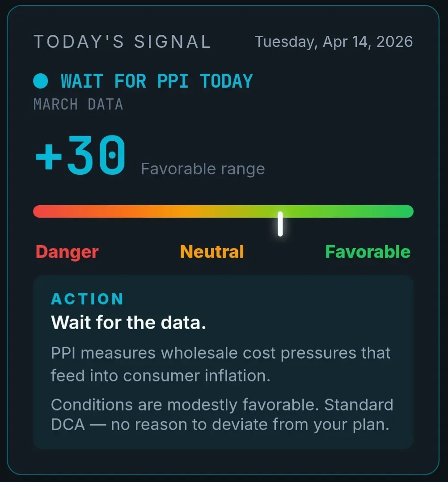Select the PPI wholesale cost description text
448x482 pixels.
click(221, 364)
